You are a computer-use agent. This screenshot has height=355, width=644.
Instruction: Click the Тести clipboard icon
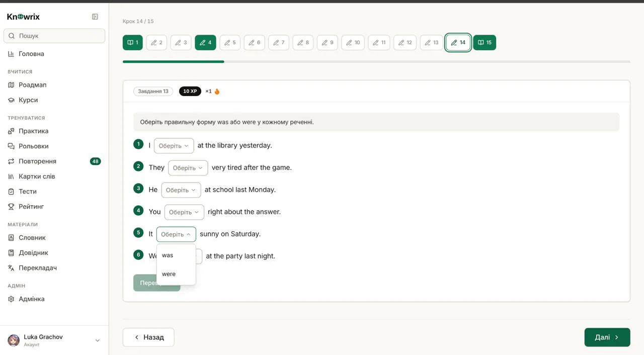pyautogui.click(x=11, y=192)
